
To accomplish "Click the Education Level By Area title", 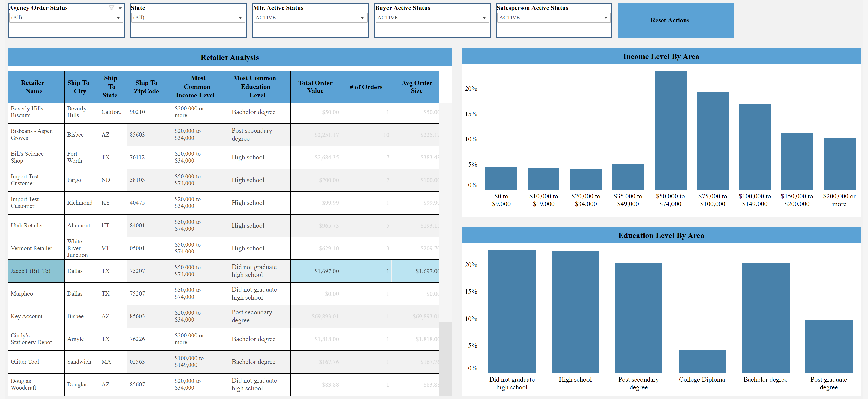I will pyautogui.click(x=661, y=235).
